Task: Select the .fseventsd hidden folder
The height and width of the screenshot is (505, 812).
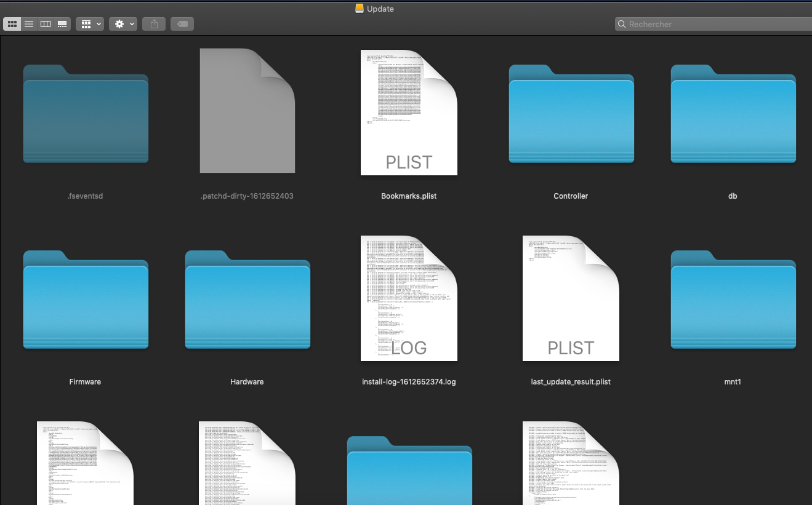Action: click(86, 114)
